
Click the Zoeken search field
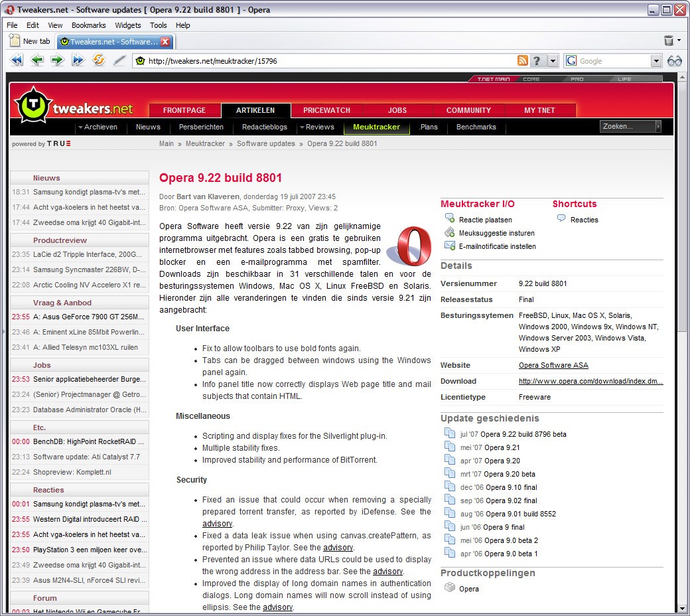(628, 126)
